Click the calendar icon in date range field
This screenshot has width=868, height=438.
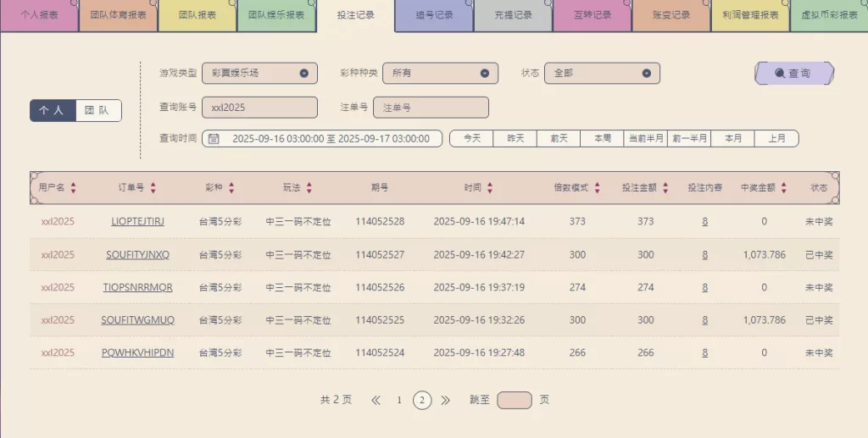pyautogui.click(x=214, y=139)
